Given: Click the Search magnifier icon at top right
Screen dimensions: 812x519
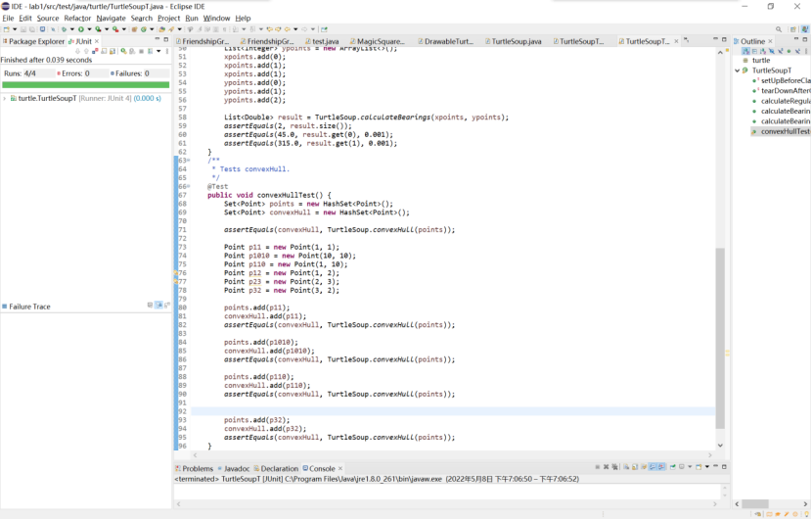Looking at the screenshot, I should point(779,29).
